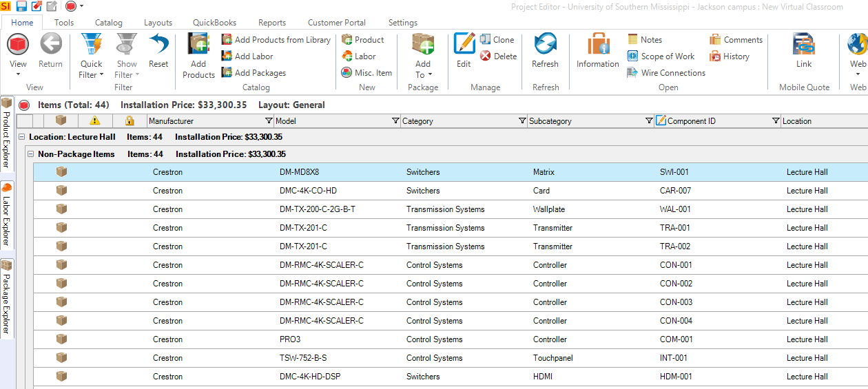The height and width of the screenshot is (389, 868).
Task: Open the Manufacturer column filter
Action: click(x=269, y=121)
